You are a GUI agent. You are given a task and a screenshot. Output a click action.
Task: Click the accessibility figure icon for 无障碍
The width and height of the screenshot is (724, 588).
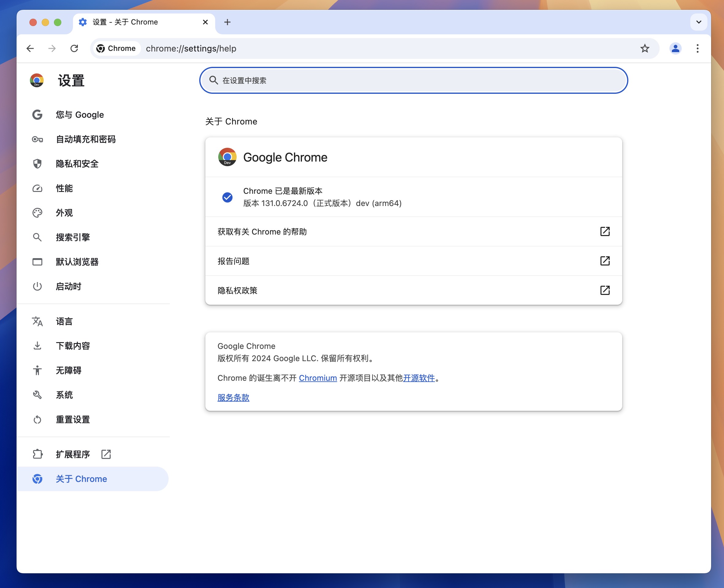(37, 371)
